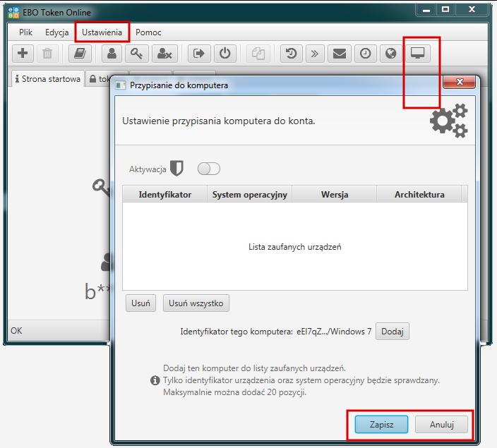Click the user profile icon in toolbar

click(x=112, y=53)
